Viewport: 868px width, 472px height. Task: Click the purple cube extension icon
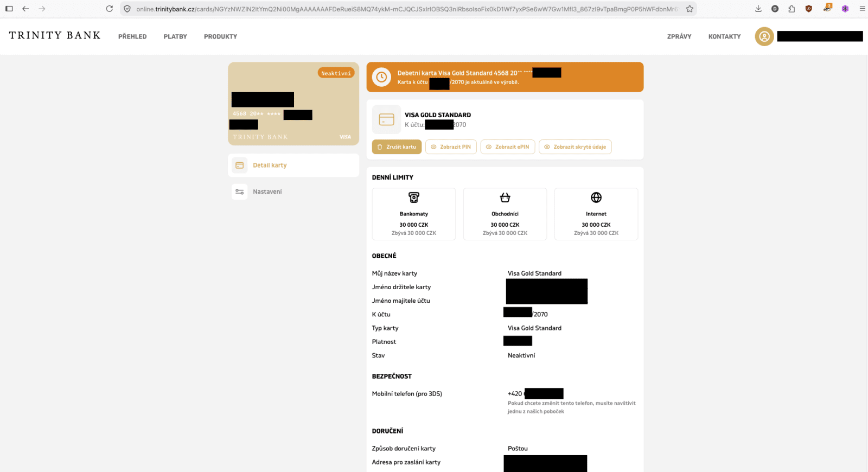point(845,9)
